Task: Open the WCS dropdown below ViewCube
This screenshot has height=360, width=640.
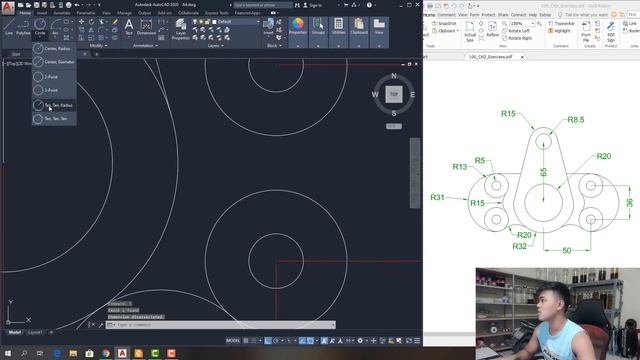Action: click(x=394, y=127)
